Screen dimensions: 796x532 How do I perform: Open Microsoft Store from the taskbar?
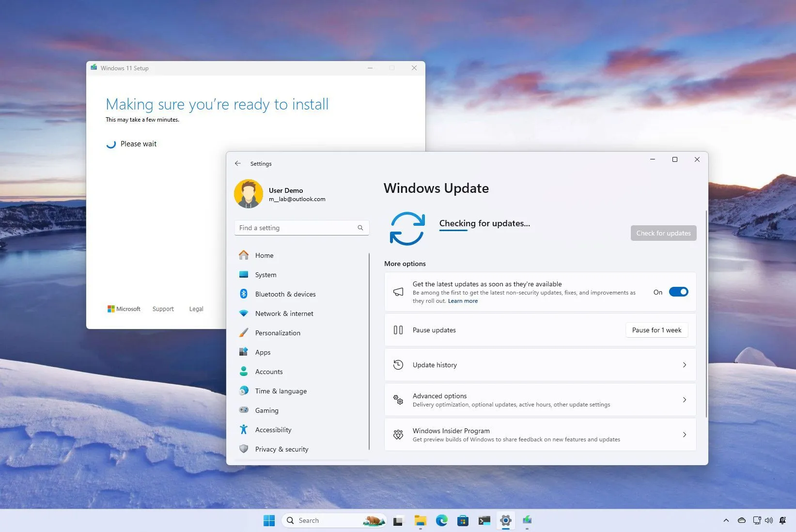coord(463,520)
